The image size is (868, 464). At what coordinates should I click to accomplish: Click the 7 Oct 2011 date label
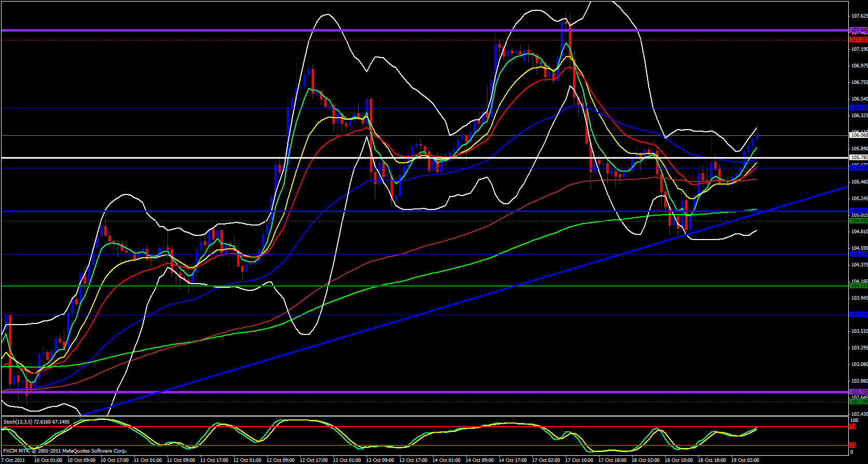[13, 460]
